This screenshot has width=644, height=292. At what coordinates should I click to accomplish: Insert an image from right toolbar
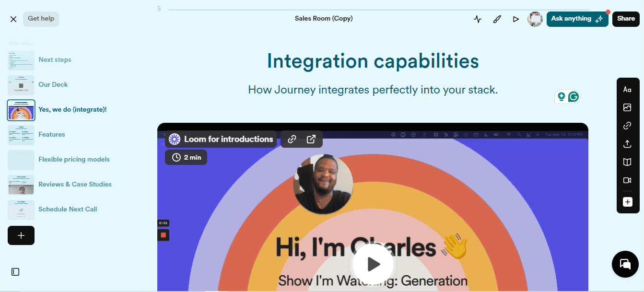627,108
